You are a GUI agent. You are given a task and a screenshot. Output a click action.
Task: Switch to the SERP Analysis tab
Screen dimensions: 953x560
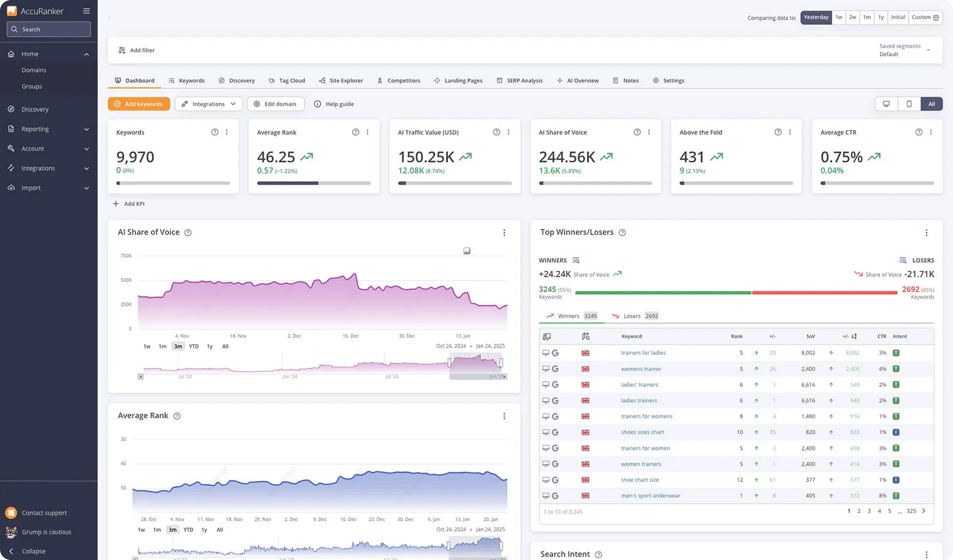(x=519, y=80)
